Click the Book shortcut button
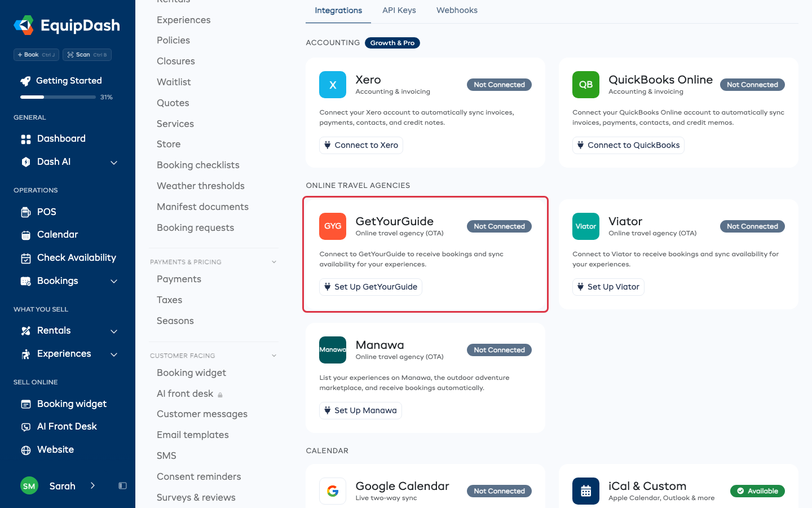812x508 pixels. tap(36, 55)
